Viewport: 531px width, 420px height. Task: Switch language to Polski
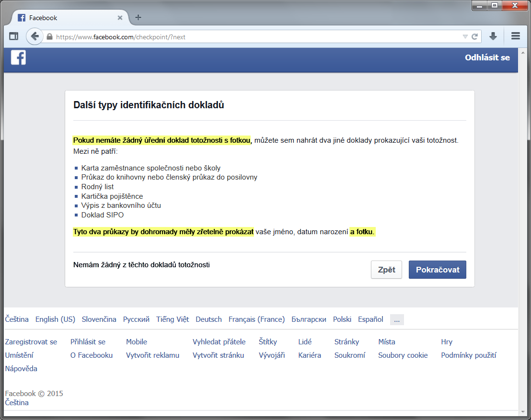coord(342,319)
